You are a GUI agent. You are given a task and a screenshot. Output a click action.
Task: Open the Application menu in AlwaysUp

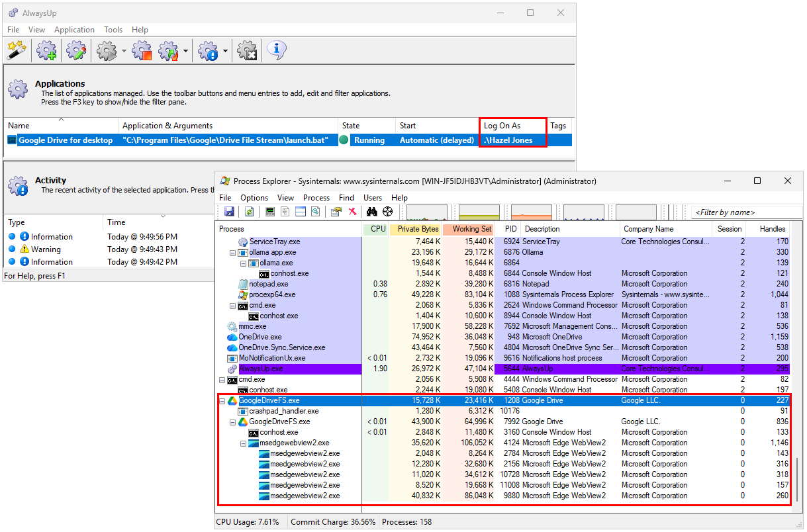click(x=74, y=30)
